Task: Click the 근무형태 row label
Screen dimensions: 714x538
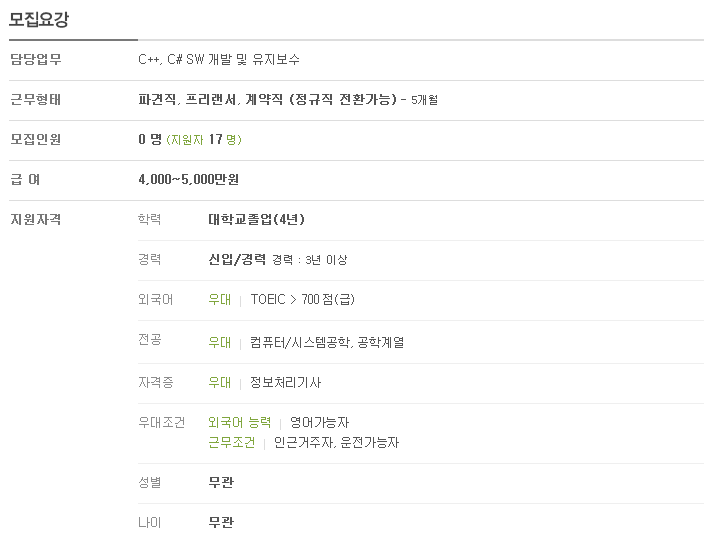Action: (36, 99)
